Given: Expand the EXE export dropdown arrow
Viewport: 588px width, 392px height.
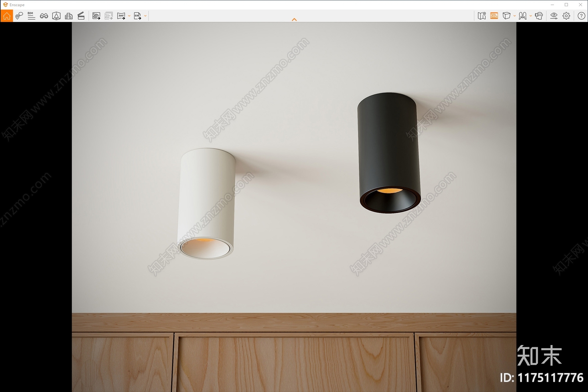Looking at the screenshot, I should [x=146, y=16].
